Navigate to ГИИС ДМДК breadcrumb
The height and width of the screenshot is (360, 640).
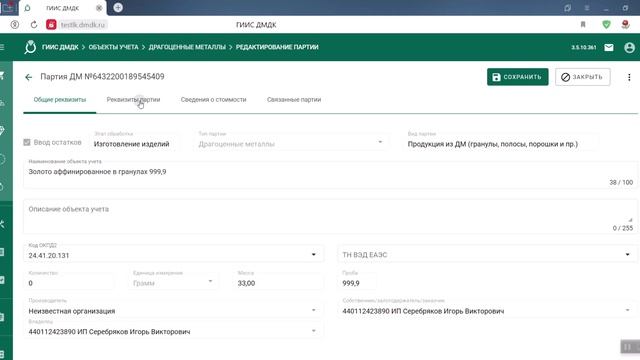click(x=60, y=47)
